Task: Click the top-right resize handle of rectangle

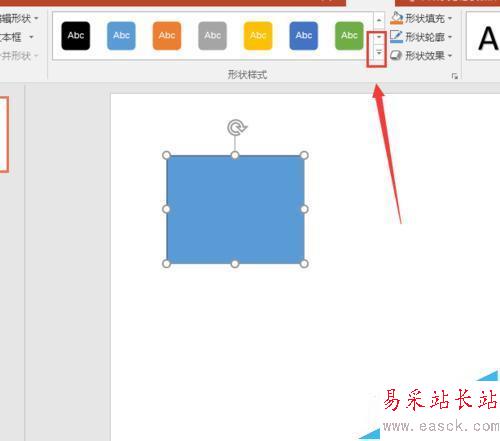Action: (x=304, y=155)
